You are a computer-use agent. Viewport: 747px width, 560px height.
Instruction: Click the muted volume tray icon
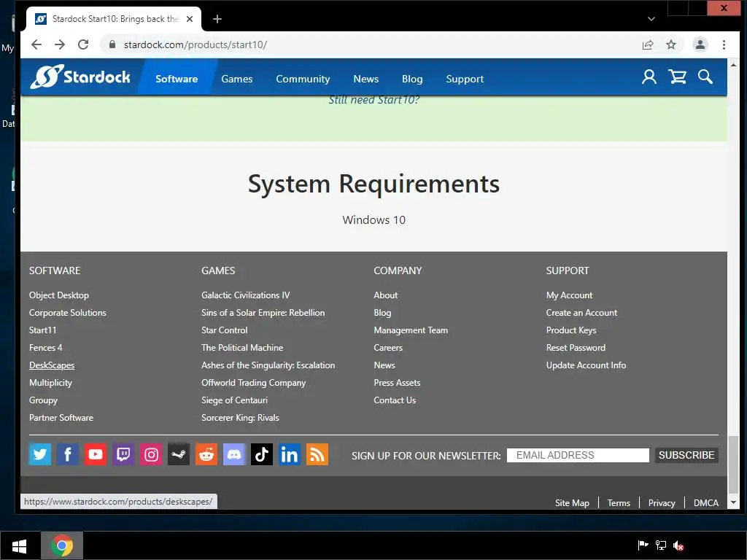pyautogui.click(x=678, y=545)
